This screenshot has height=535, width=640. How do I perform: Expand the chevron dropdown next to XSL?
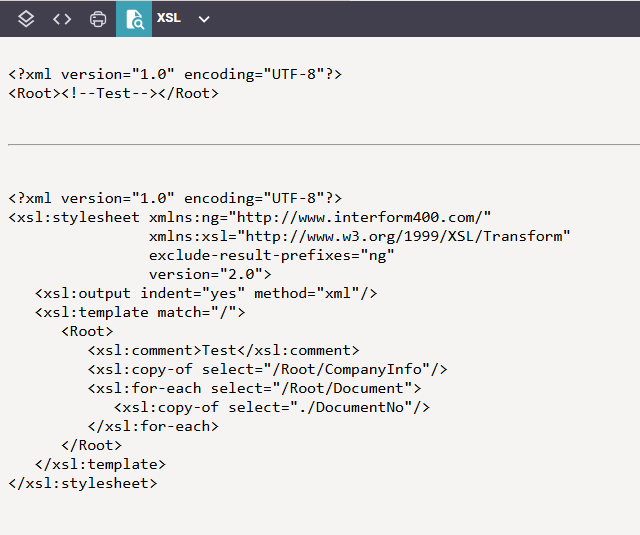click(x=204, y=19)
